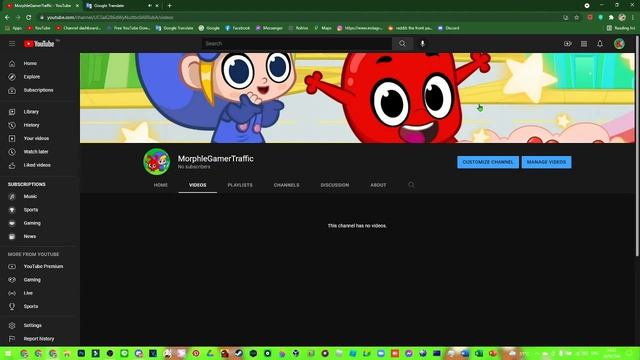Open the account avatar menu in YouTube header

[619, 44]
